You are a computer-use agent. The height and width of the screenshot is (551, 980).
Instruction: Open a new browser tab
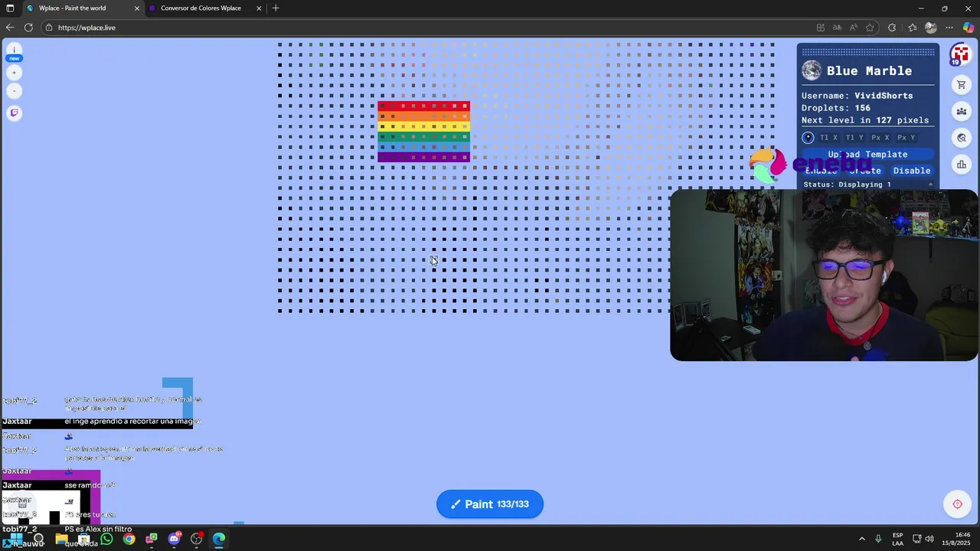coord(276,8)
